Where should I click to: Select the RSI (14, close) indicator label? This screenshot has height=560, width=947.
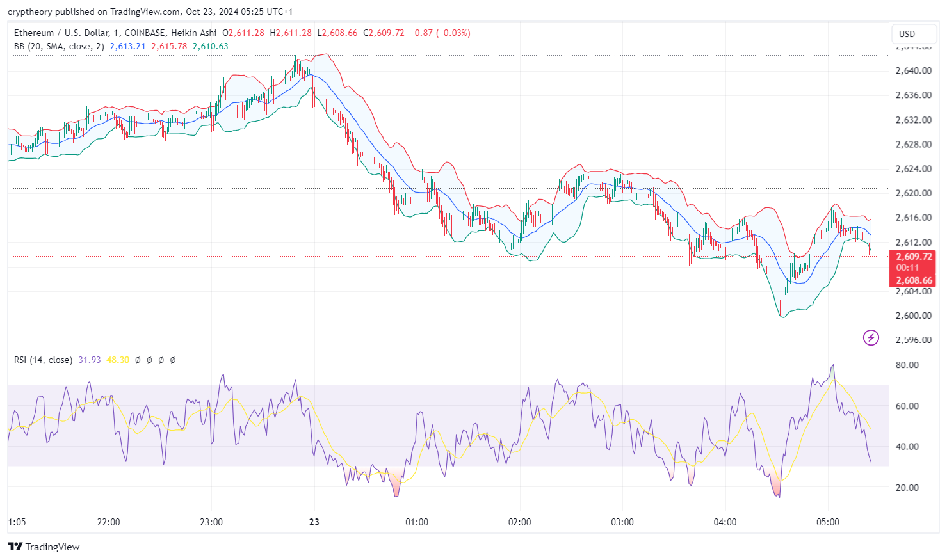coord(43,360)
